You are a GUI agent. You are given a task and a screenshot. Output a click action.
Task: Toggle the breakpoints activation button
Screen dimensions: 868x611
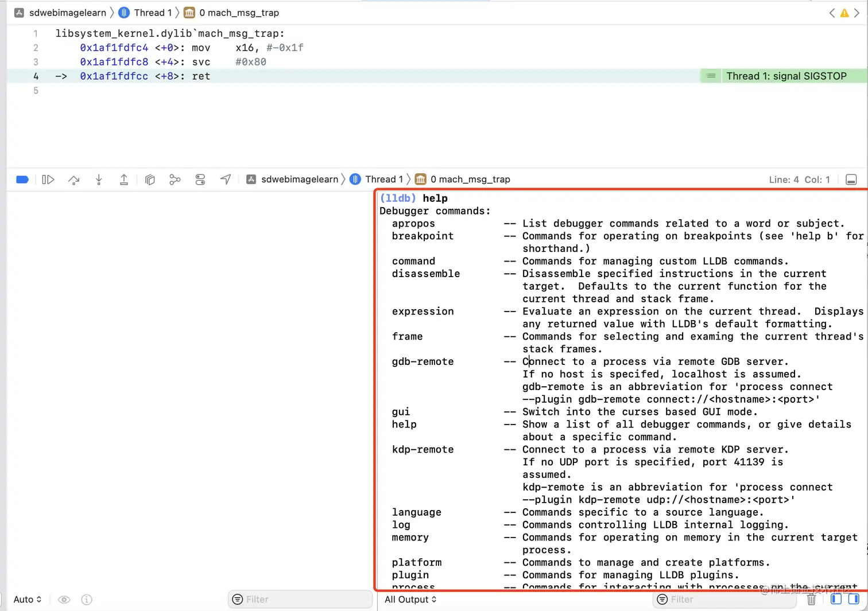22,180
